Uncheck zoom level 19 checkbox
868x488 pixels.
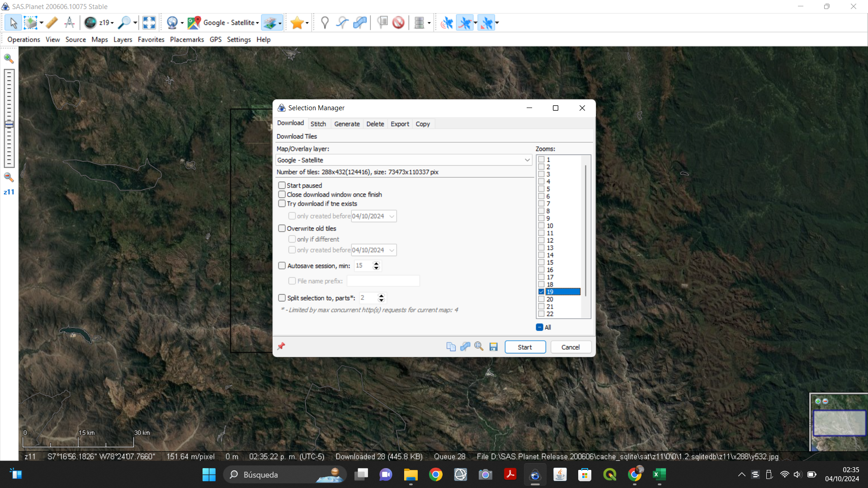541,292
